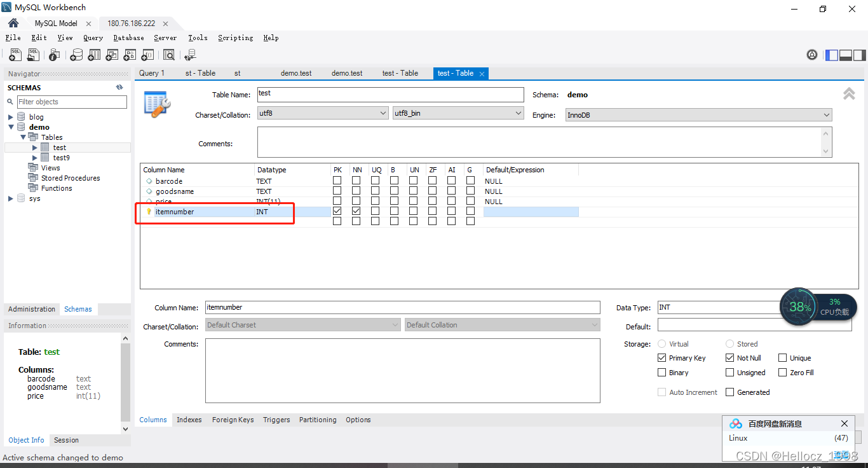Open the Query menu
The image size is (868, 468).
click(x=93, y=38)
